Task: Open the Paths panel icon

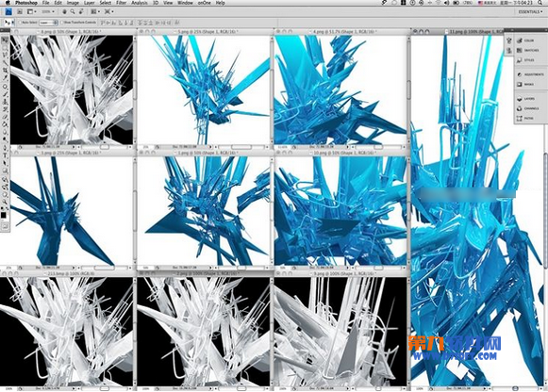Action: (520, 119)
